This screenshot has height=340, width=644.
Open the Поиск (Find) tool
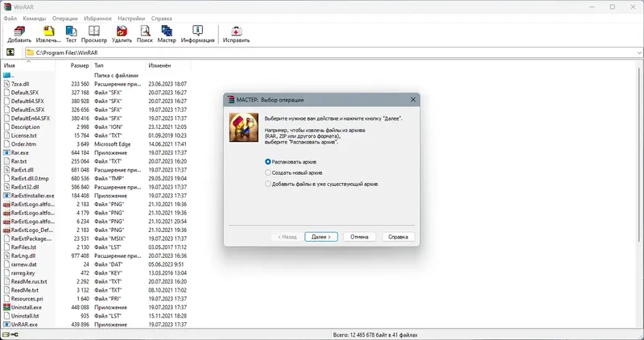(145, 34)
